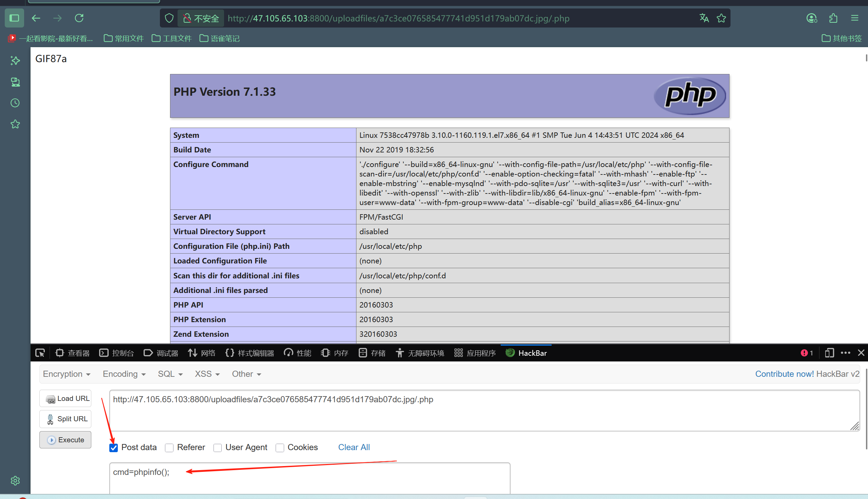This screenshot has height=499, width=868.
Task: Toggle responsive design mode icon
Action: [x=829, y=353]
